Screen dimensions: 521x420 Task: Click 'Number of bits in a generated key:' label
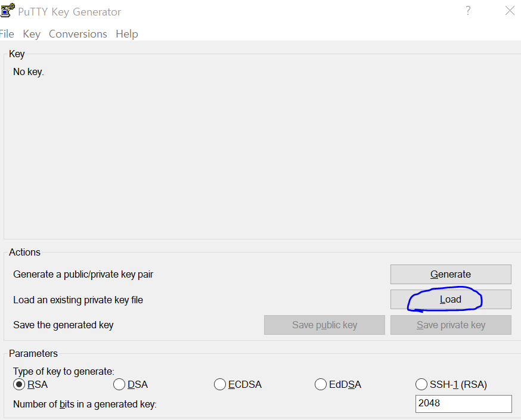(85, 404)
